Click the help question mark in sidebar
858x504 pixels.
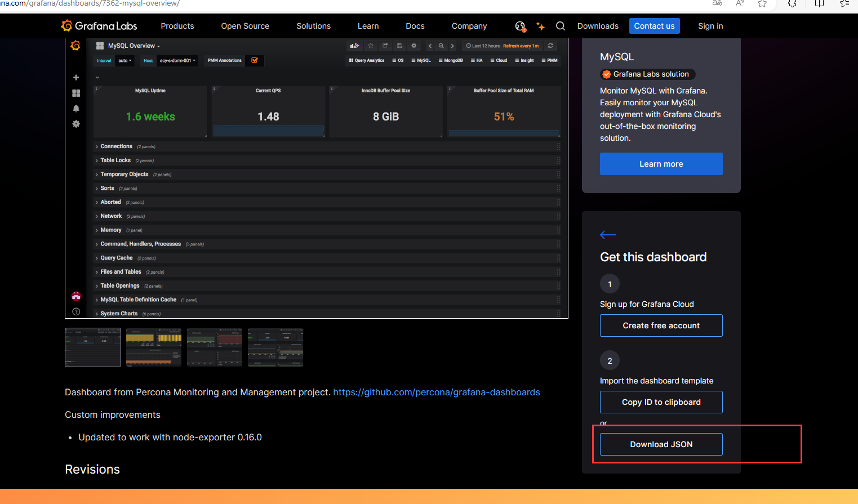[76, 311]
